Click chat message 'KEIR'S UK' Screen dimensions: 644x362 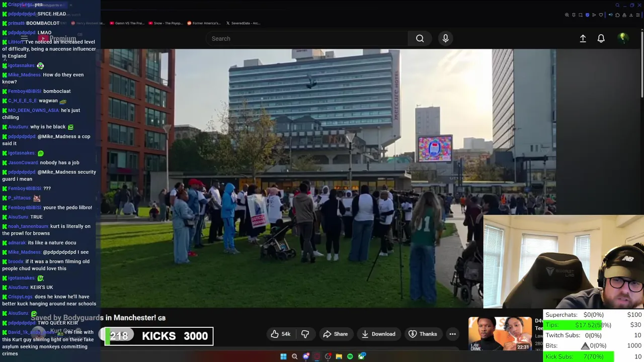click(x=41, y=288)
